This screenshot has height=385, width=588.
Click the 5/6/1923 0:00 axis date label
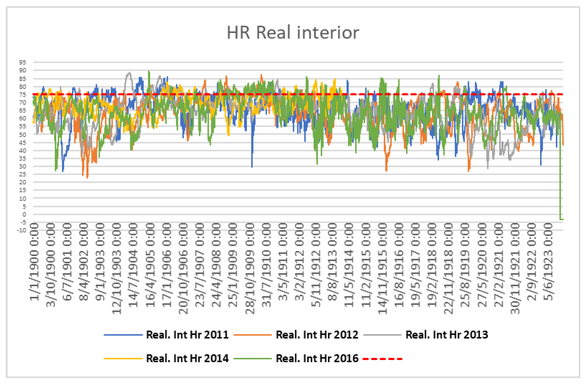[x=548, y=262]
